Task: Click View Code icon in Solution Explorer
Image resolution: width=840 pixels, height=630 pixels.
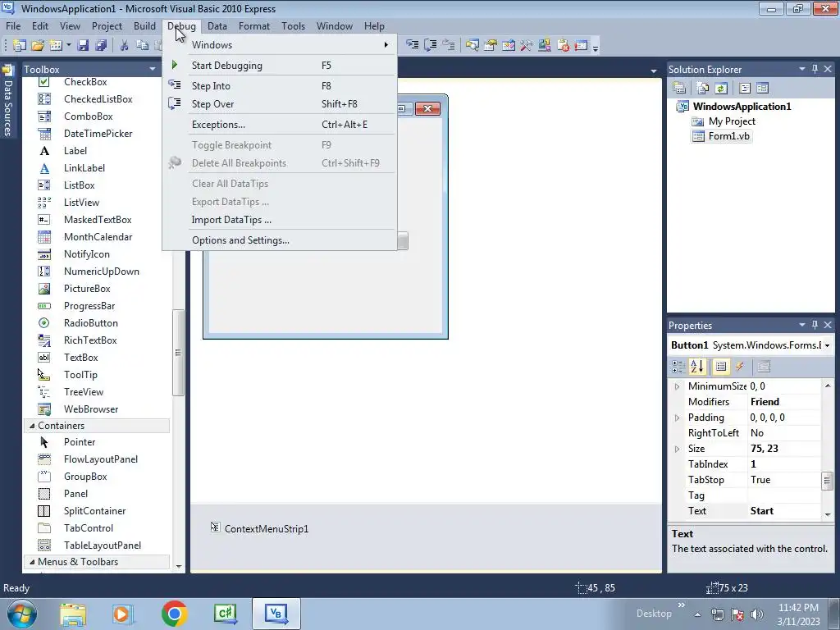Action: pos(745,88)
